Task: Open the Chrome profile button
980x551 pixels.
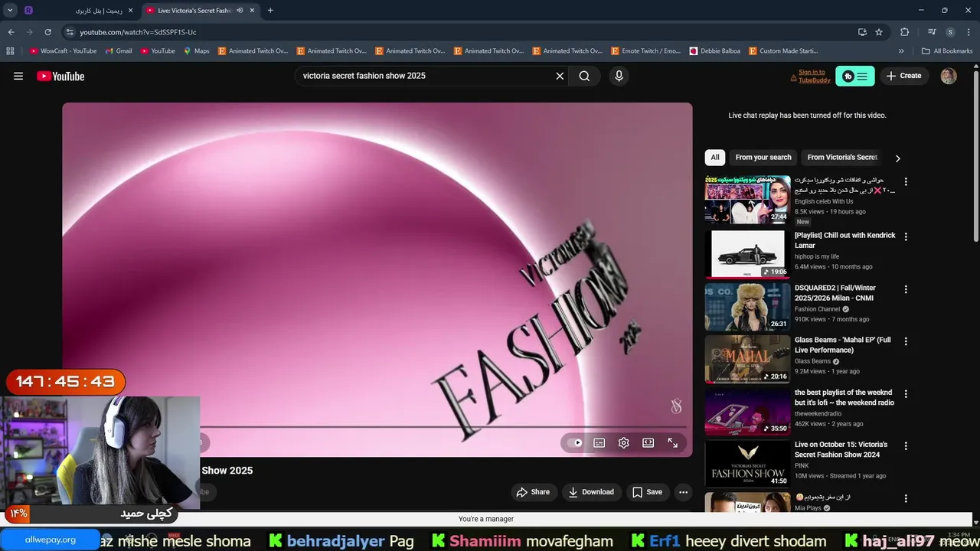Action: (950, 32)
